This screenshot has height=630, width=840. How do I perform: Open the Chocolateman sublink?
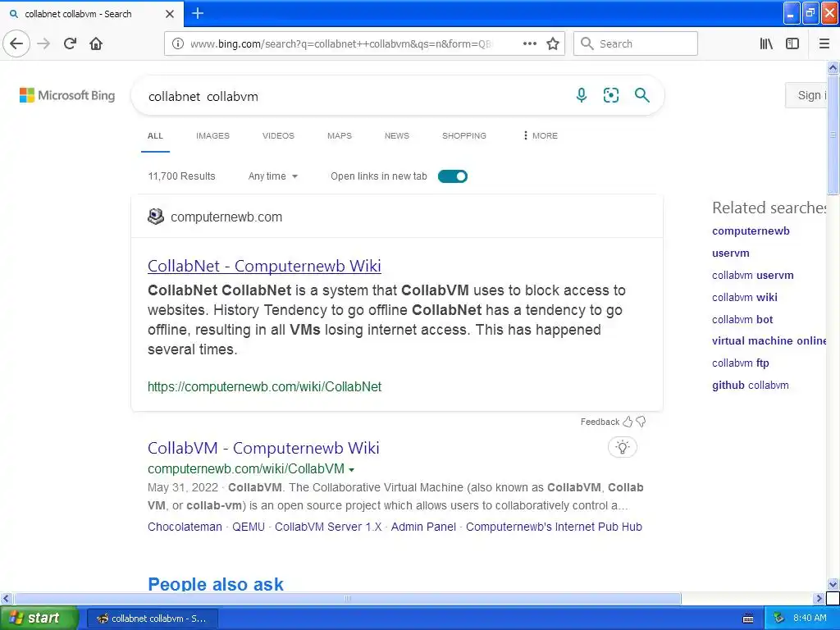185,527
